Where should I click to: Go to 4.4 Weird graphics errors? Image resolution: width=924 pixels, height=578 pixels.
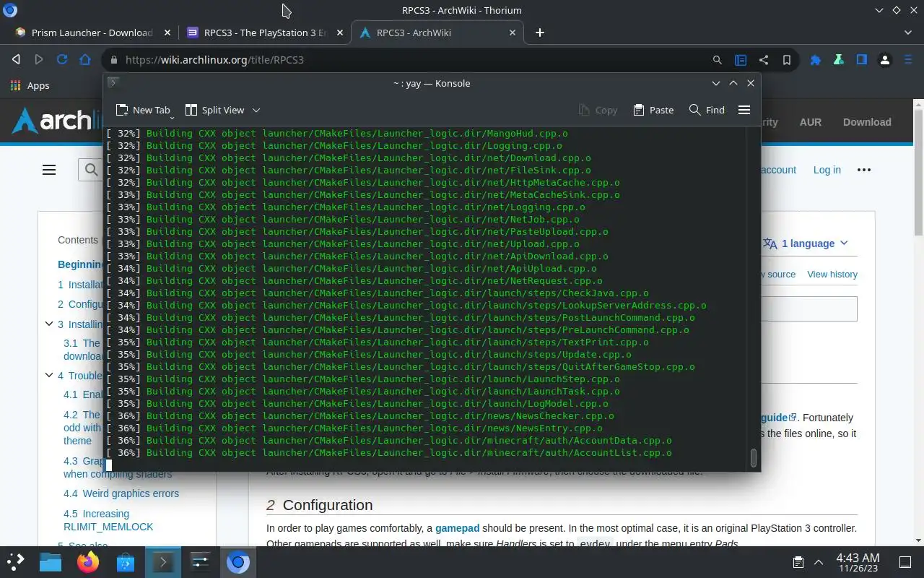click(x=121, y=493)
